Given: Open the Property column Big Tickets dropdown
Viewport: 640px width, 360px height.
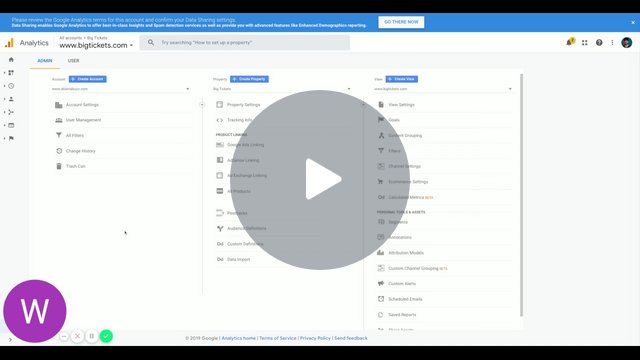Looking at the screenshot, I should pos(282,89).
